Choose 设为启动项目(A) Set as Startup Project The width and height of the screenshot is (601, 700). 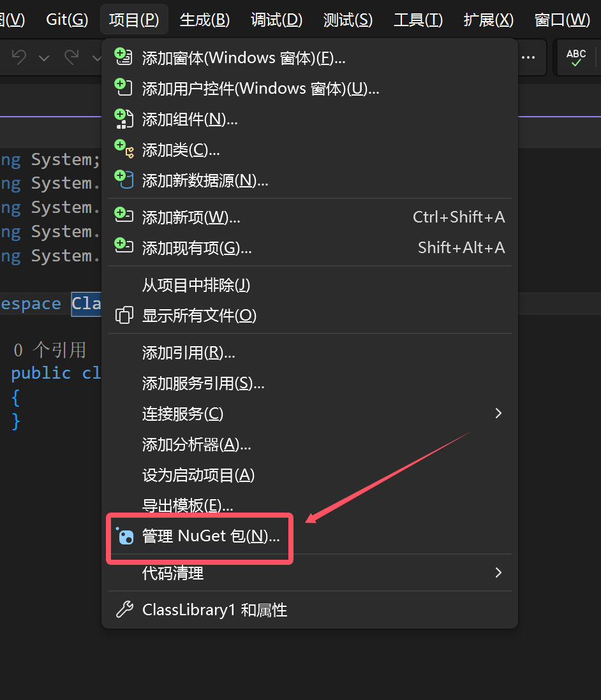[x=198, y=475]
